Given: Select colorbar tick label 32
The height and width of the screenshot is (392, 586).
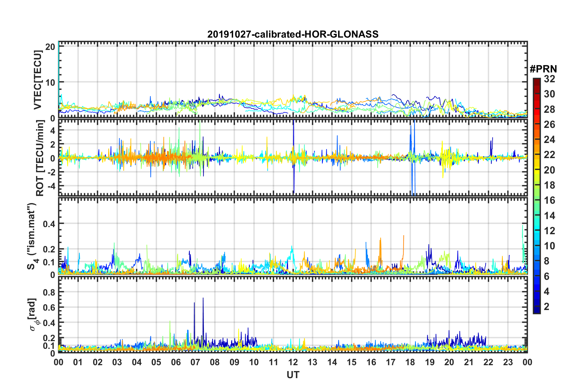Looking at the screenshot, I should [549, 79].
